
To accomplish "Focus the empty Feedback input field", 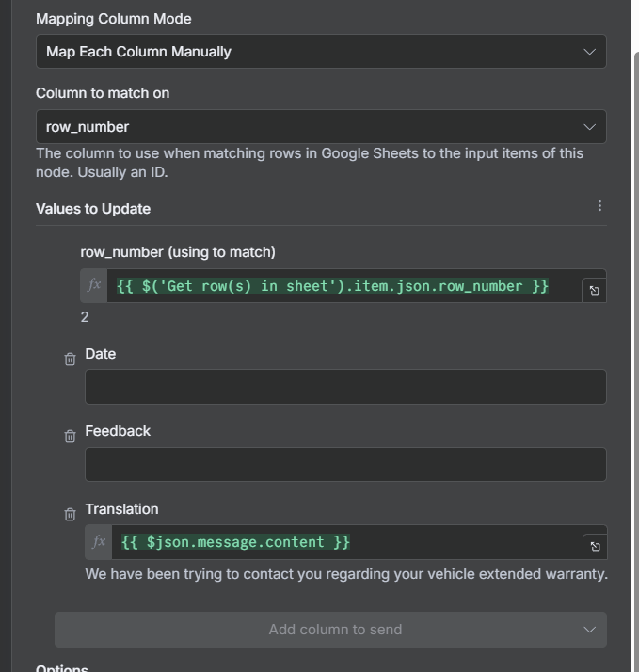I will pos(345,464).
